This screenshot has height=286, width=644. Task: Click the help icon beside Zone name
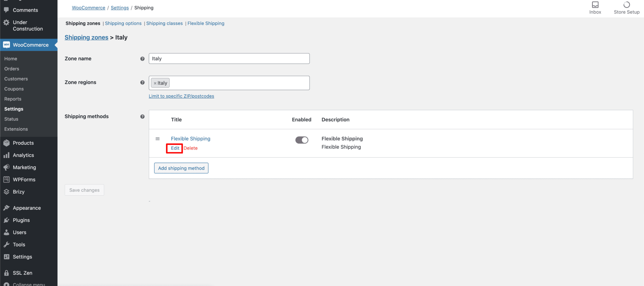click(x=142, y=59)
